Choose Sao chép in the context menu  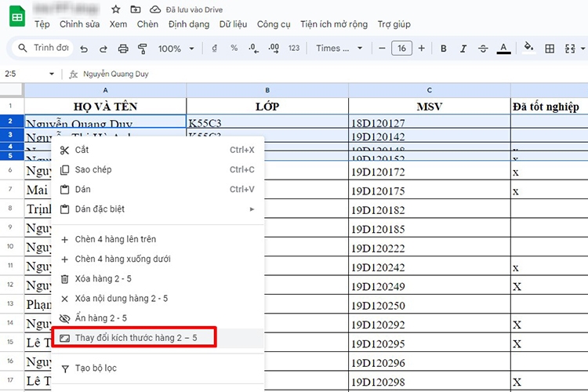pyautogui.click(x=158, y=169)
